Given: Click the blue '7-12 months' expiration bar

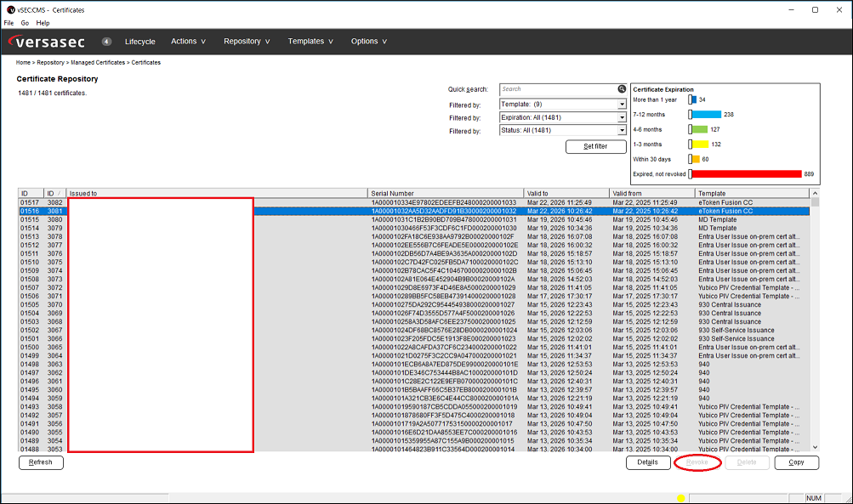Looking at the screenshot, I should pyautogui.click(x=707, y=115).
